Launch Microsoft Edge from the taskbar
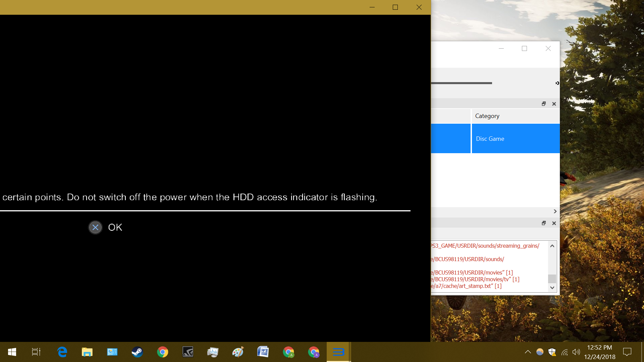The height and width of the screenshot is (362, 644). (62, 352)
